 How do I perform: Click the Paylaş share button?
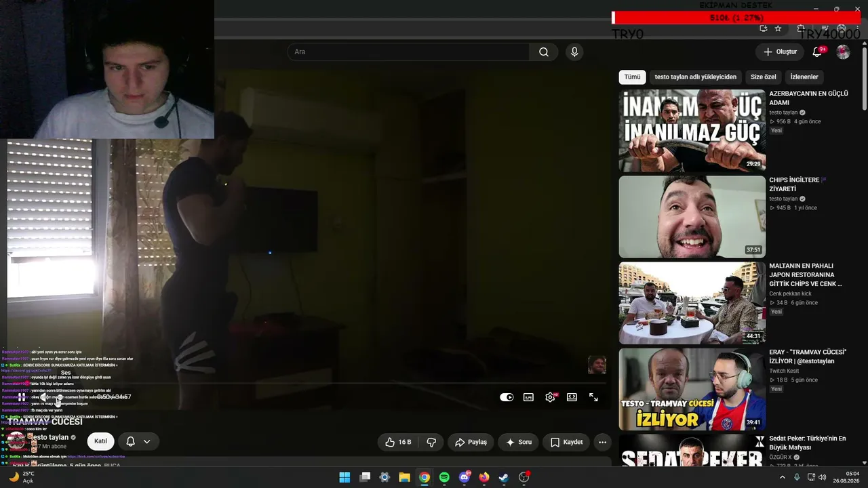click(471, 442)
